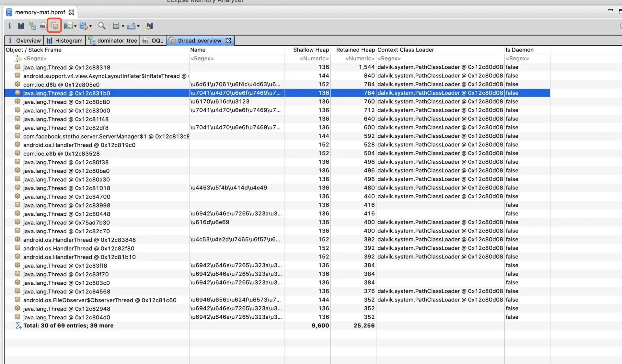The image size is (622, 364).
Task: Open the dominator tree toolbar icon
Action: tap(32, 26)
